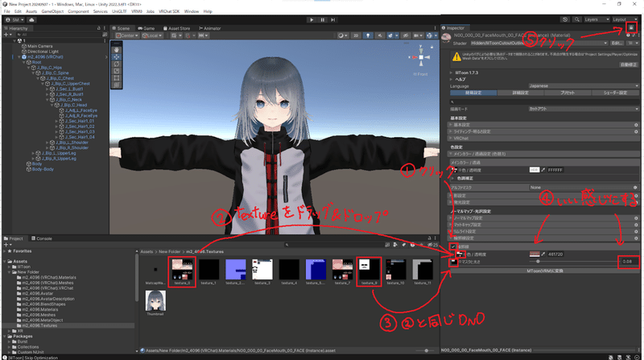Open the Layout dropdown
Image resolution: width=644 pixels, height=360 pixels.
(x=625, y=19)
